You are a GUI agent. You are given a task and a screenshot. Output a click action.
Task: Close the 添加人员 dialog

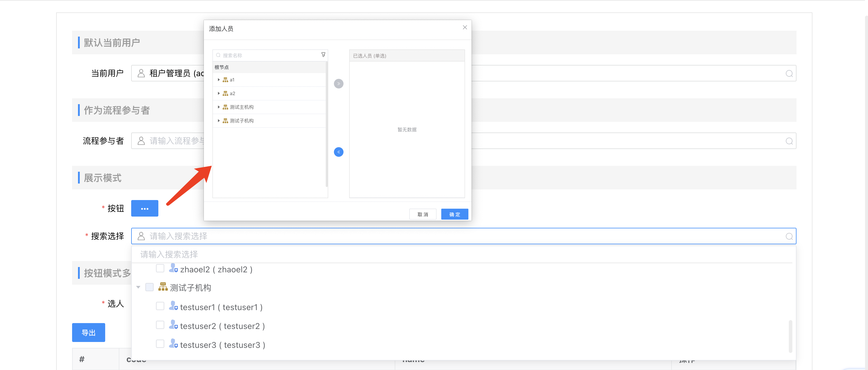pos(465,28)
